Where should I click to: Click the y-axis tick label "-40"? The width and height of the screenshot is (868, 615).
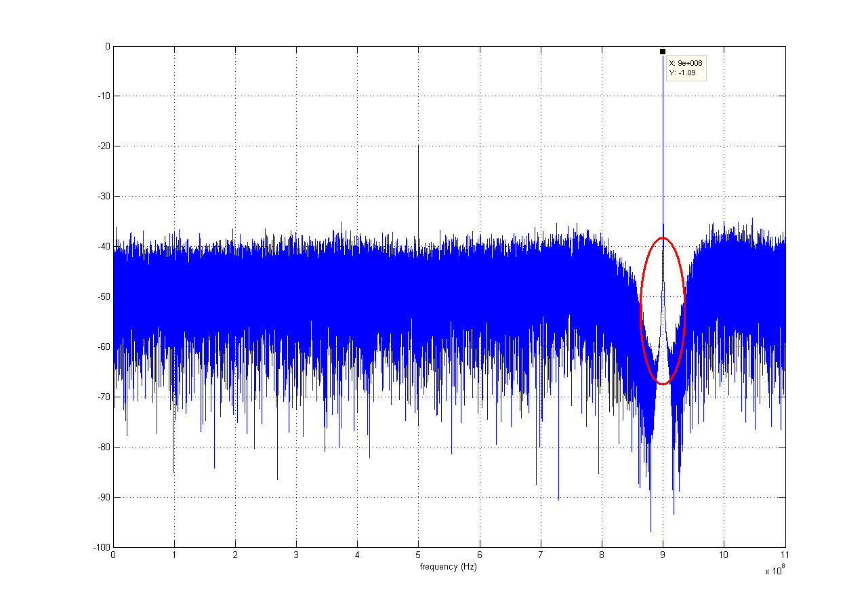click(104, 247)
